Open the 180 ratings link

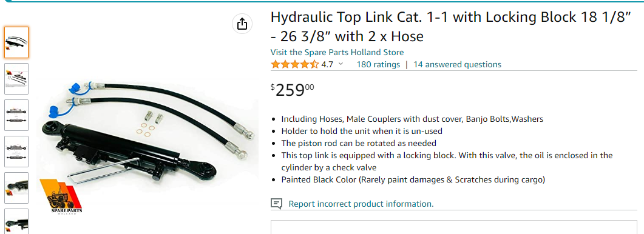point(378,64)
